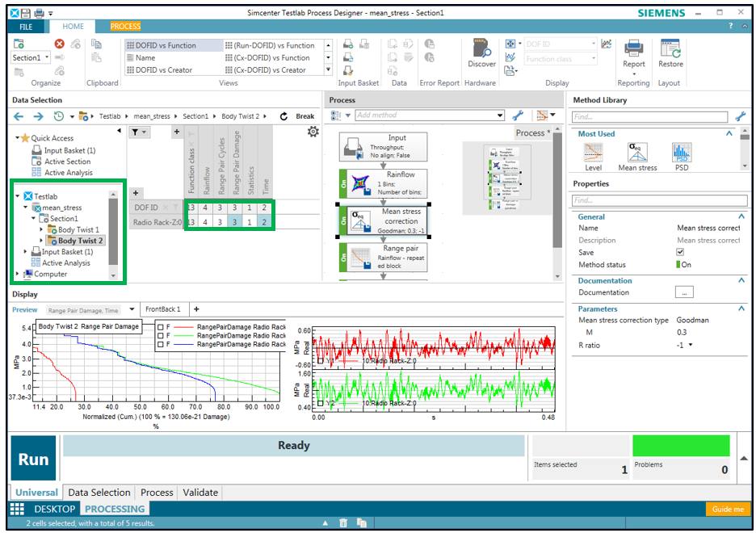This screenshot has width=756, height=533.
Task: Click the big Run button
Action: coord(34,459)
